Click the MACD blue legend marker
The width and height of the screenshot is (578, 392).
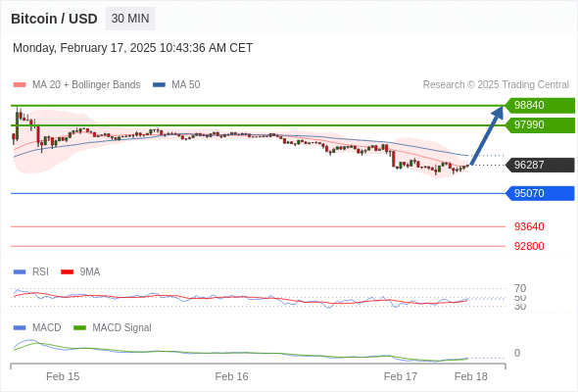[20, 328]
